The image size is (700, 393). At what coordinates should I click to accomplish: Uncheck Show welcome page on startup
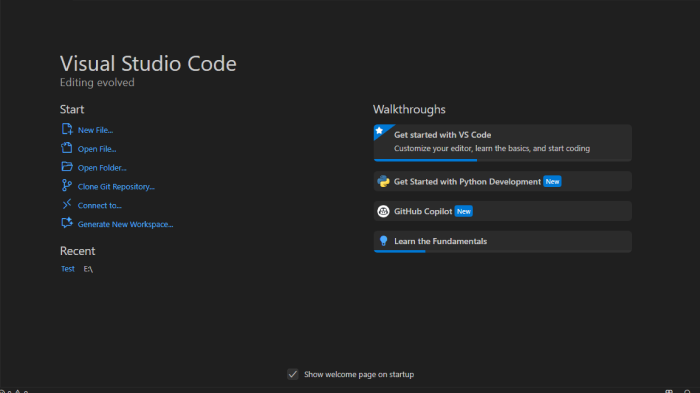[293, 374]
